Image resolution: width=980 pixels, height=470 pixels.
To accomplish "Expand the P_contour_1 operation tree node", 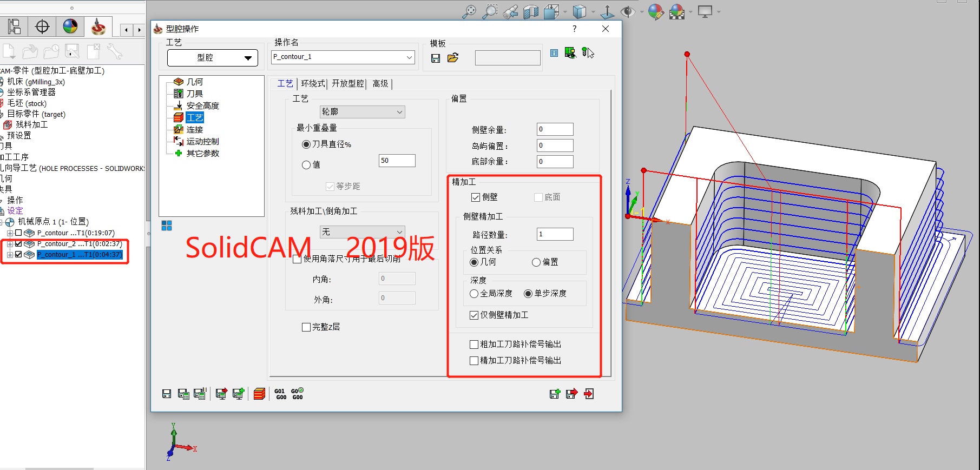I will 10,255.
